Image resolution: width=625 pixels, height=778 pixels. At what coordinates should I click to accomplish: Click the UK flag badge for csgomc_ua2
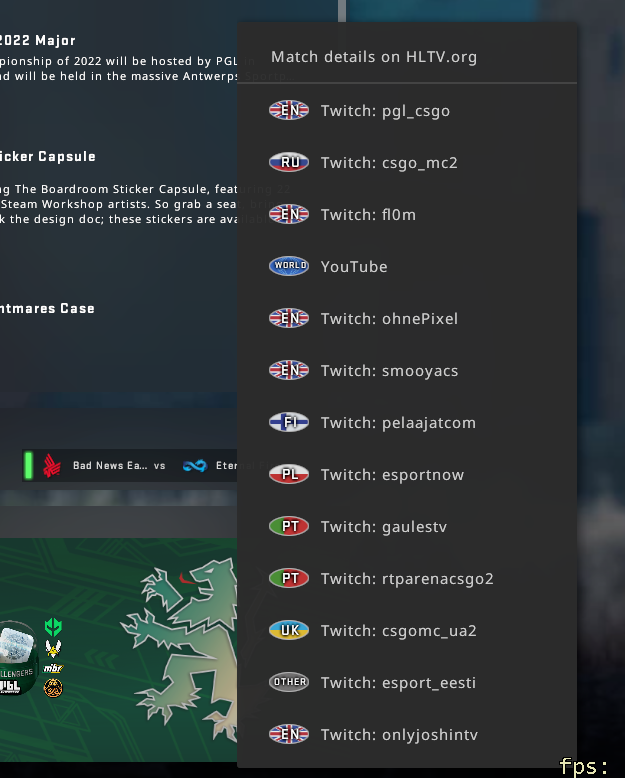pos(289,630)
